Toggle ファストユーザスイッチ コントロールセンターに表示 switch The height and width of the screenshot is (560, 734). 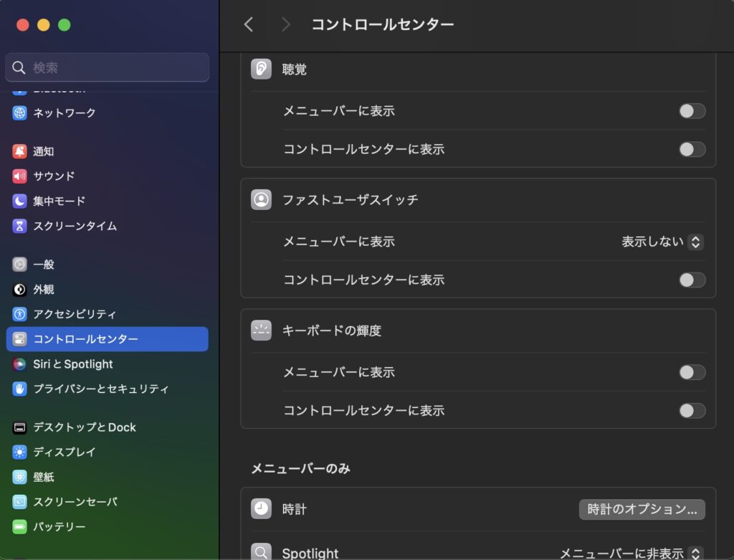[692, 280]
